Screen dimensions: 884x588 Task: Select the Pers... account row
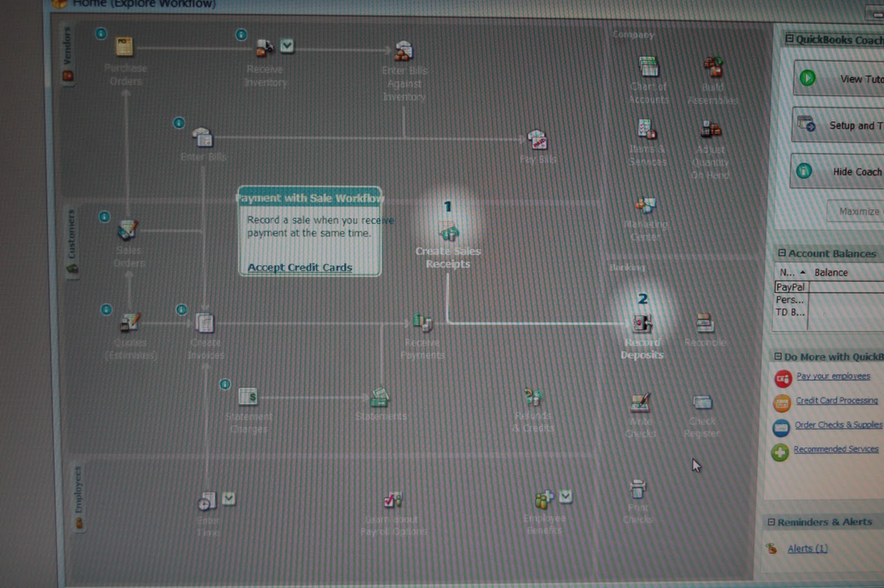(x=829, y=300)
